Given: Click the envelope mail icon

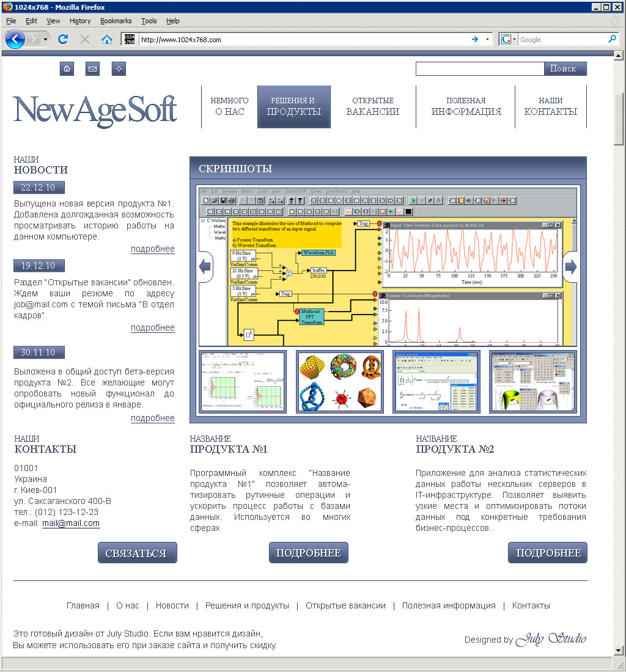Looking at the screenshot, I should (92, 69).
